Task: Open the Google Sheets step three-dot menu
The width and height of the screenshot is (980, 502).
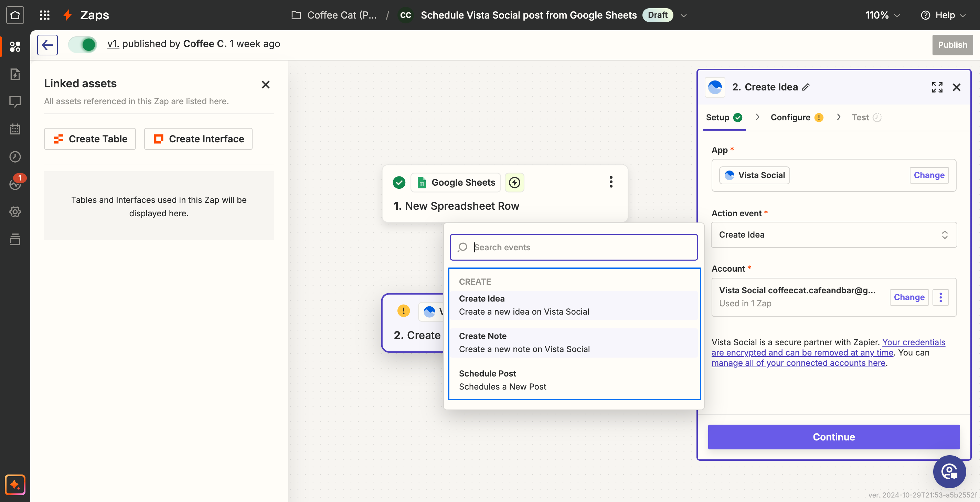Action: (x=611, y=182)
